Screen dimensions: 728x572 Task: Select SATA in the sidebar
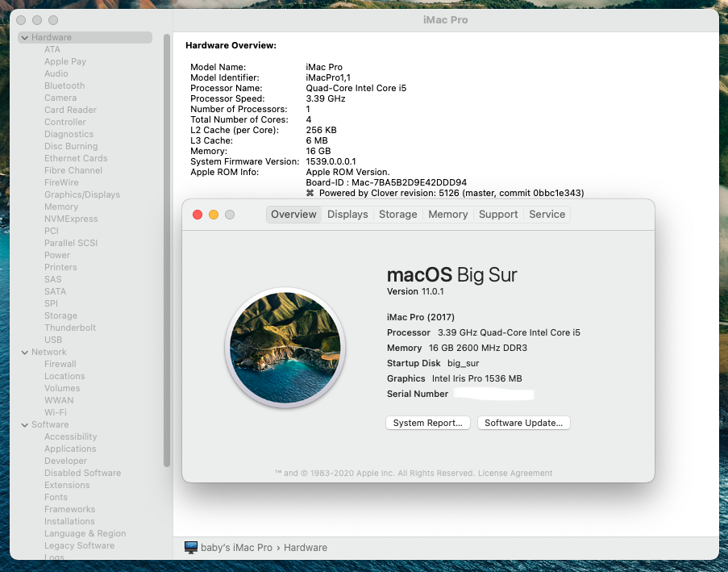[x=56, y=291]
